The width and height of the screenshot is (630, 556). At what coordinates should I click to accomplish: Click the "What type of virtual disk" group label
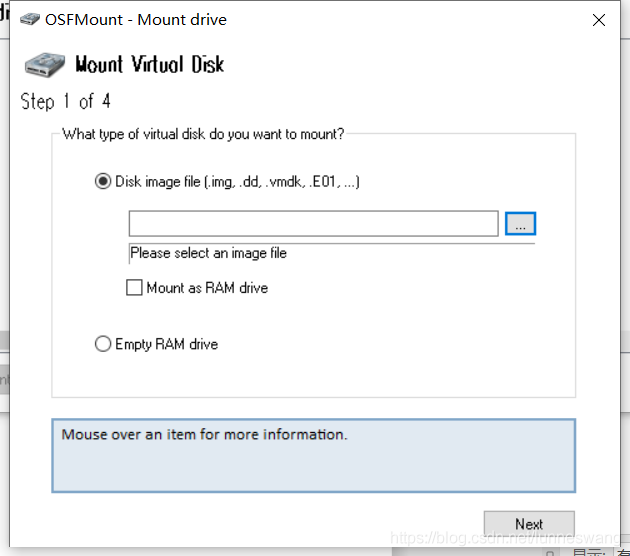[203, 134]
